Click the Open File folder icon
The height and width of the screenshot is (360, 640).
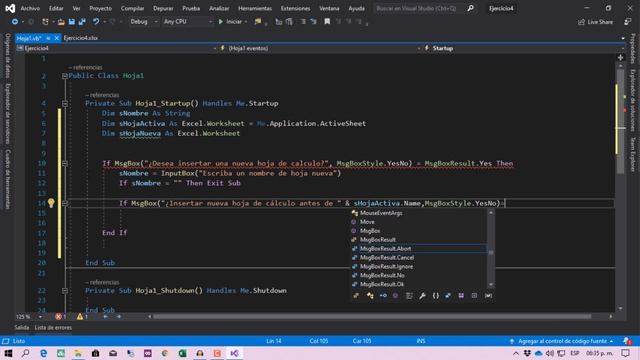click(x=61, y=22)
